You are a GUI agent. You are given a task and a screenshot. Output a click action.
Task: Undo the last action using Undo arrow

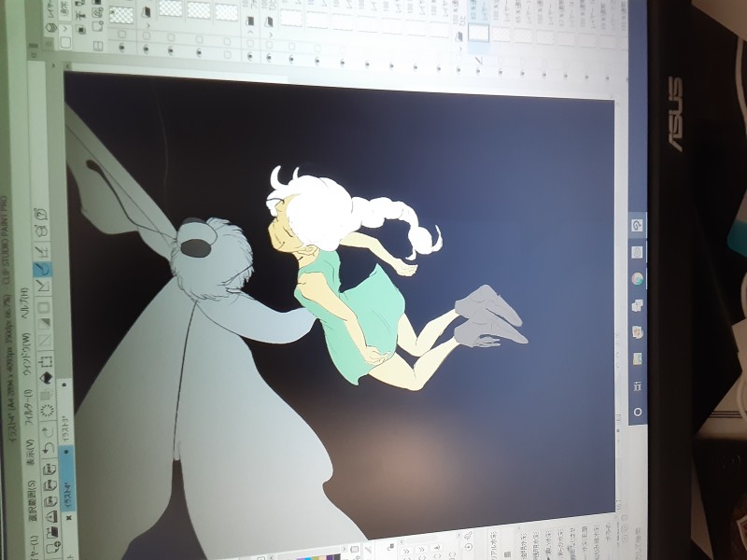(x=48, y=448)
